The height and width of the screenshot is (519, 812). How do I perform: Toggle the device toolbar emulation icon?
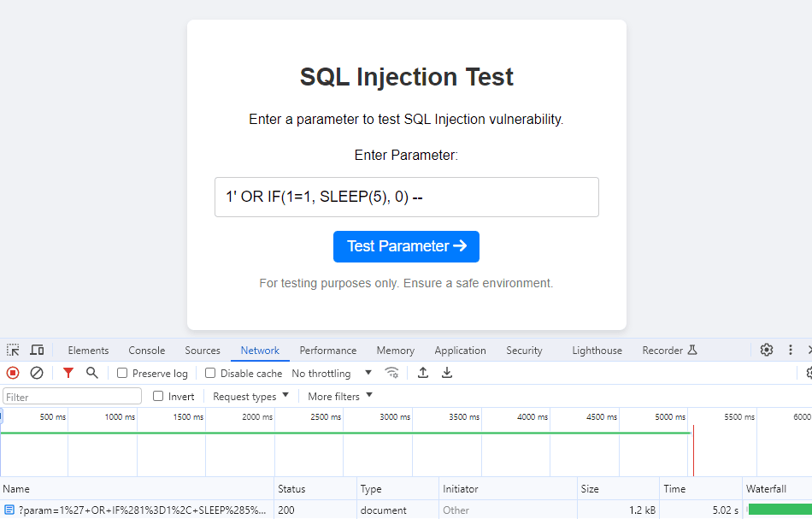click(36, 350)
